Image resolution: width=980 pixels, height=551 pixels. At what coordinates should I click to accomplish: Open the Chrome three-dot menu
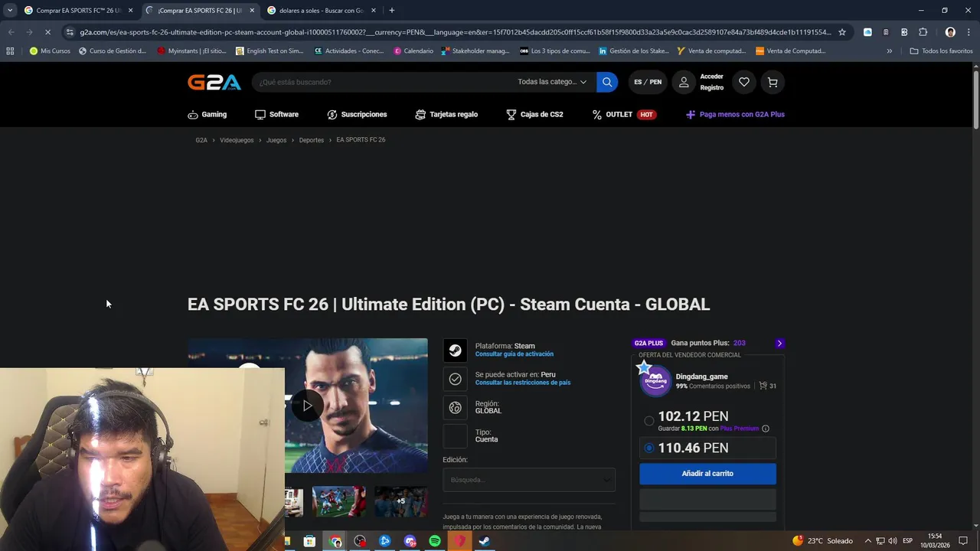969,32
